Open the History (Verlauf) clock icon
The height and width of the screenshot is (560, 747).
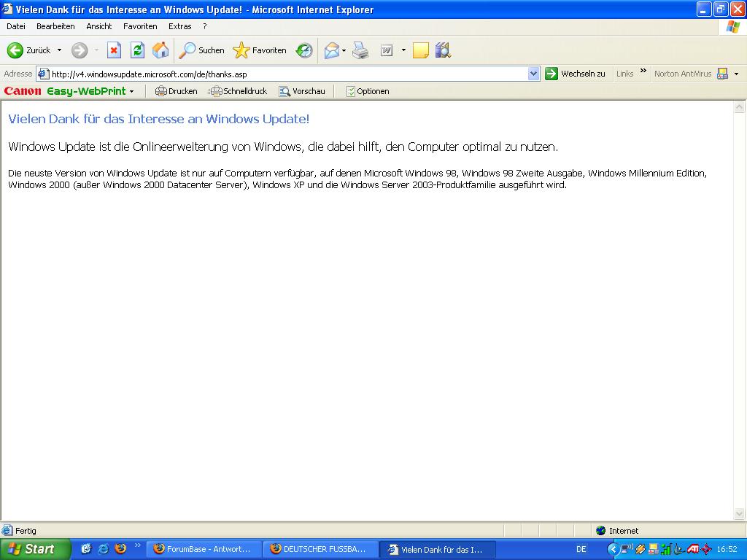point(304,50)
